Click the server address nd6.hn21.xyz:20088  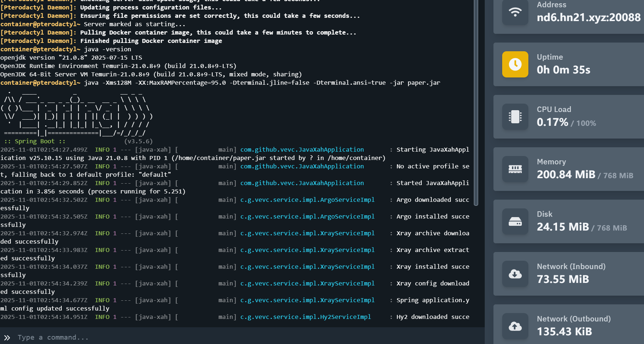[588, 17]
